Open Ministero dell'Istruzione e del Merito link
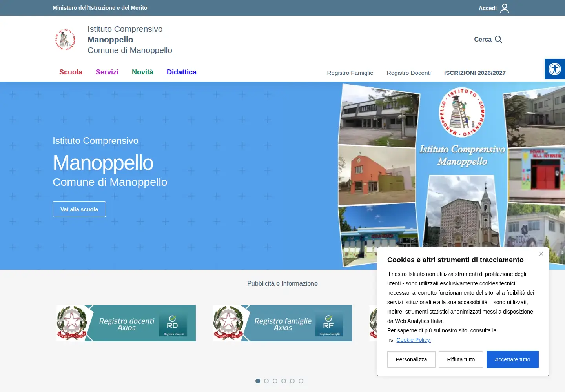565x392 pixels. click(x=100, y=8)
